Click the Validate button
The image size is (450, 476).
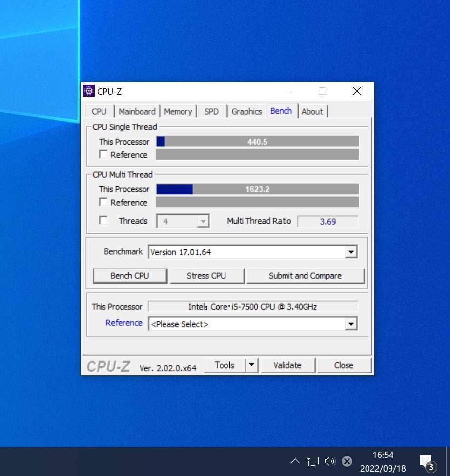[287, 365]
